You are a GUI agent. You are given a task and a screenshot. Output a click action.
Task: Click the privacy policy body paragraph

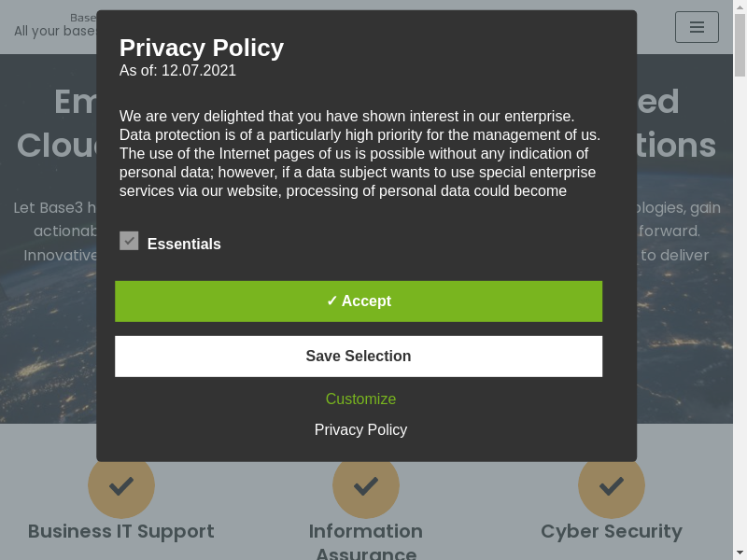pyautogui.click(x=359, y=154)
